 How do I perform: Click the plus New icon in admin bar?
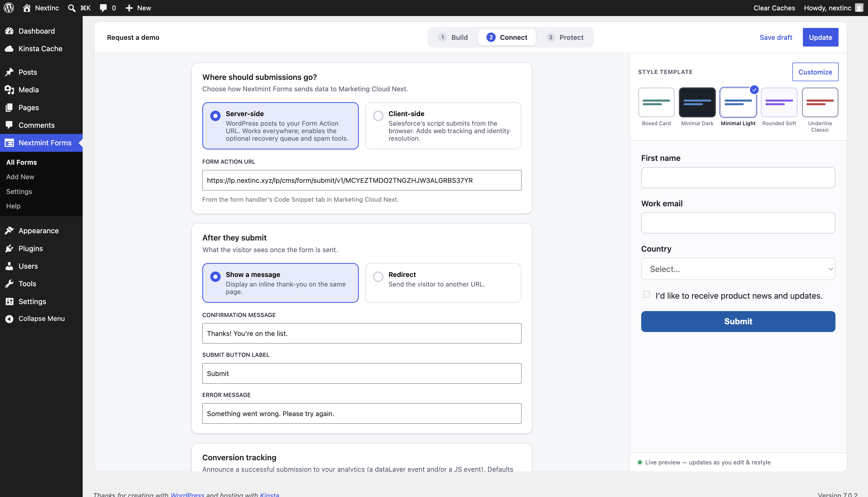pos(129,8)
